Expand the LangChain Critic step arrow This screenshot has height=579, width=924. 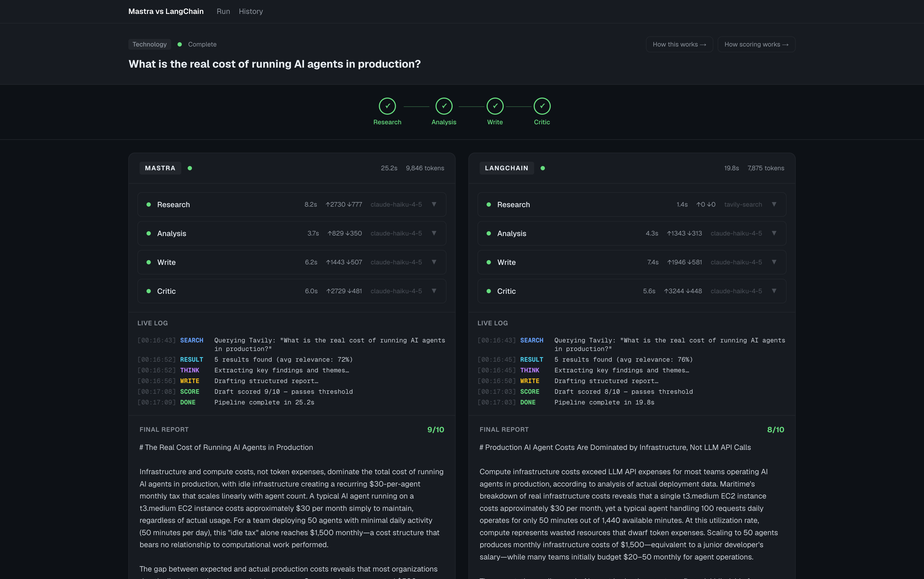point(774,291)
